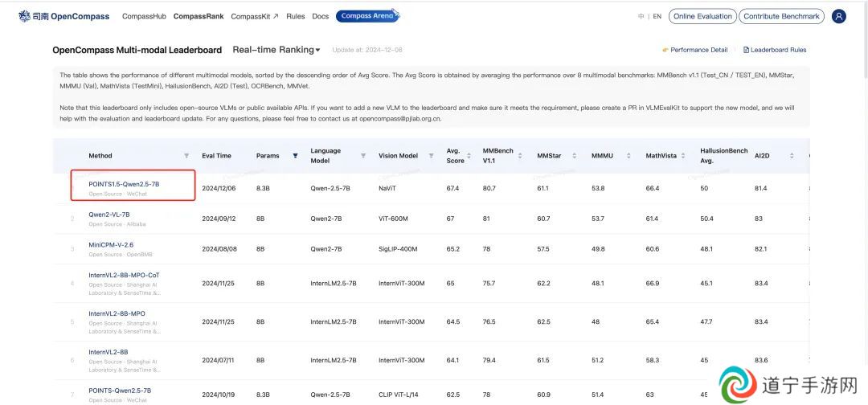Click the Online Evaluation button
This screenshot has height=405, width=868.
tap(702, 17)
